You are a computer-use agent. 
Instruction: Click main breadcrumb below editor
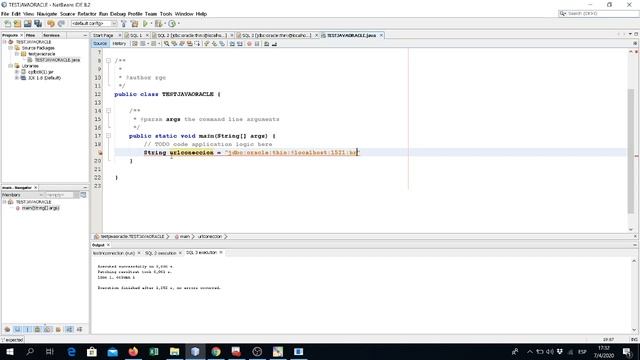click(185, 237)
